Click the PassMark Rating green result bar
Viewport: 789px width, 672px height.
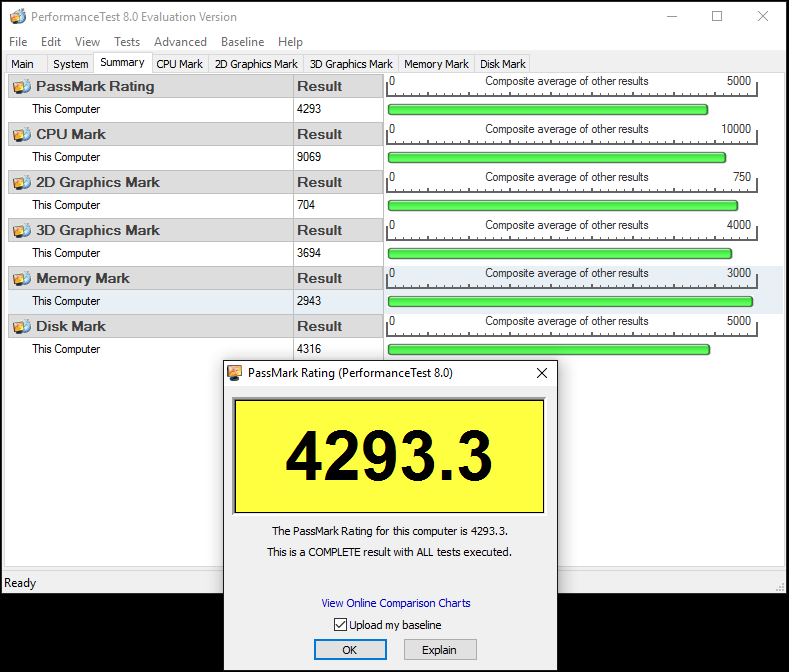pyautogui.click(x=548, y=109)
